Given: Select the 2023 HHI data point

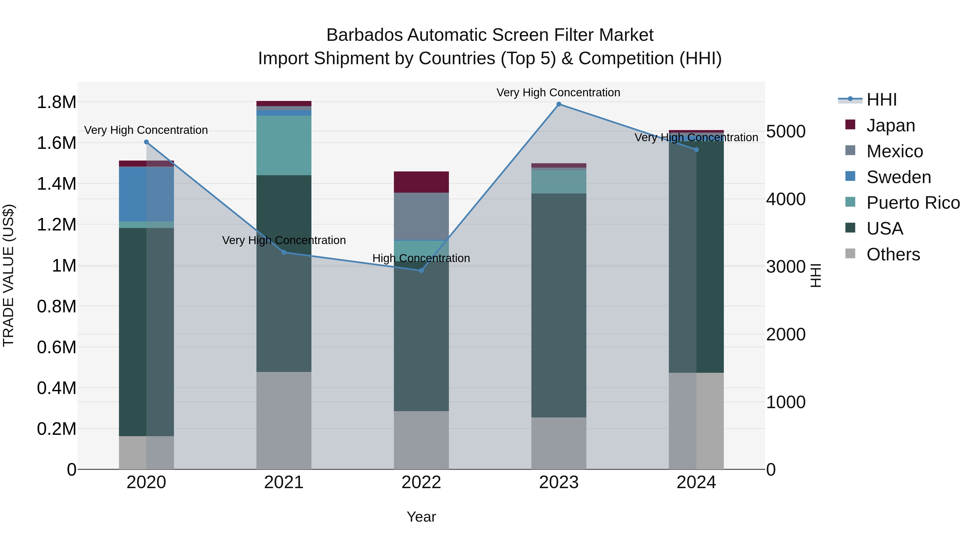Looking at the screenshot, I should click(x=559, y=104).
